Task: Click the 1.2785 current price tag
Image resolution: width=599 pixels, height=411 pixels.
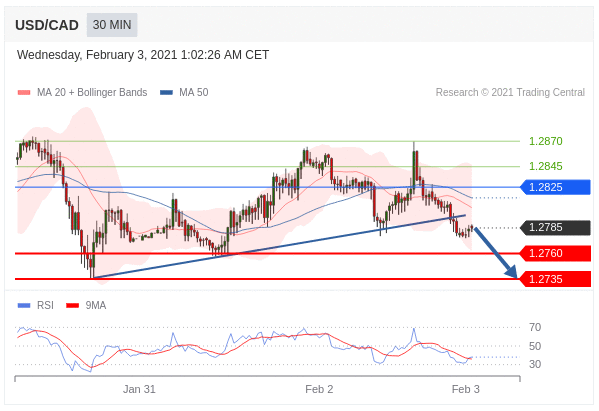Action: [555, 227]
